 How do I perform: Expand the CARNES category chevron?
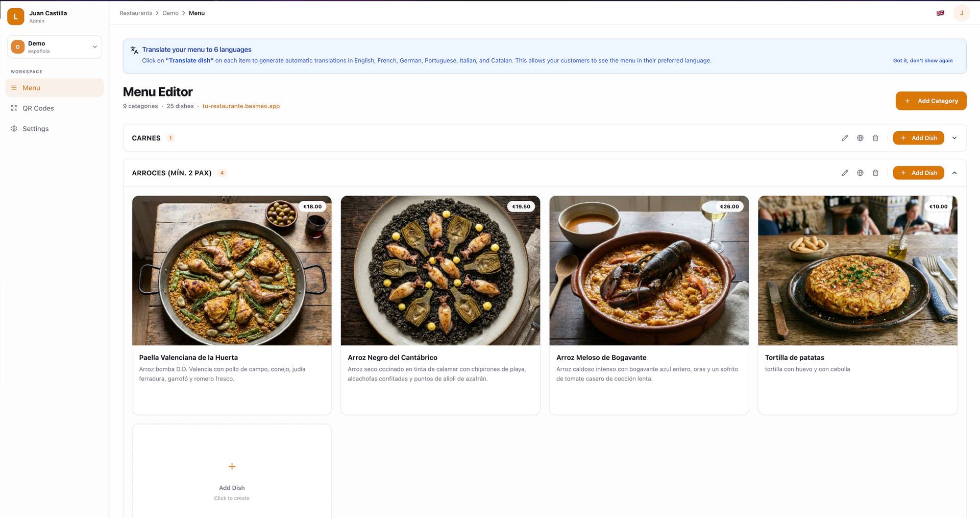click(x=954, y=138)
